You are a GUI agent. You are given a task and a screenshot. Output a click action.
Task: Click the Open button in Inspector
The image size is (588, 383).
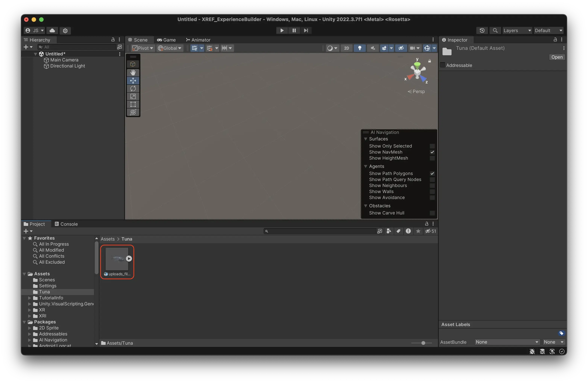[557, 57]
